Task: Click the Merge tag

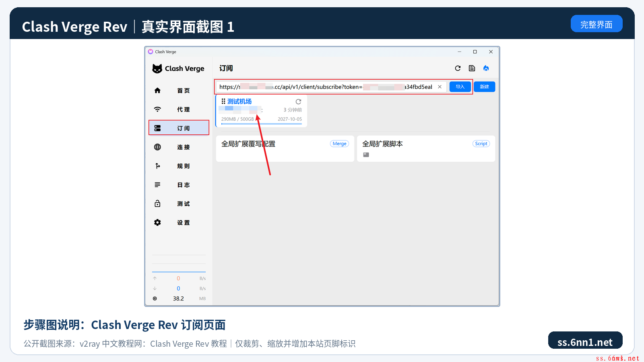Action: click(339, 144)
